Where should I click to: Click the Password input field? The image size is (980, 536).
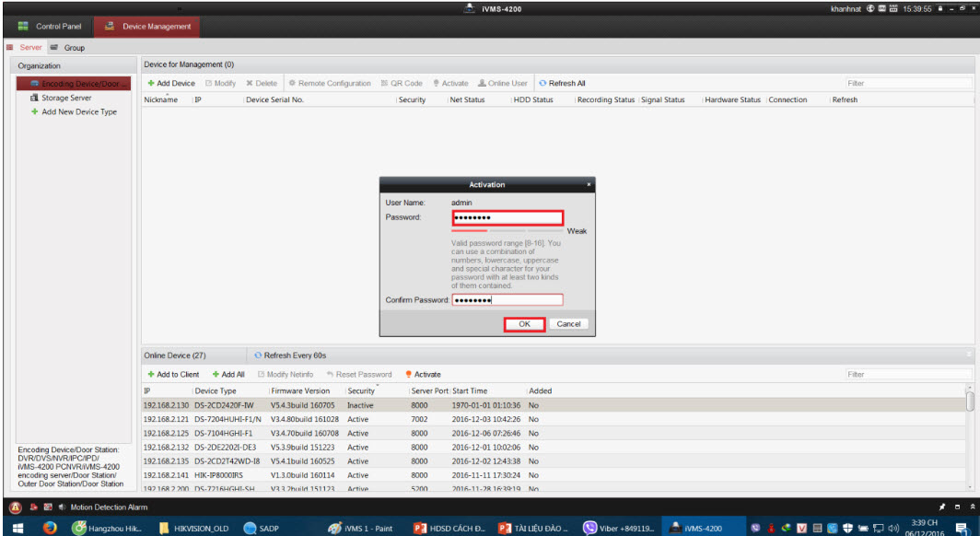pos(507,217)
